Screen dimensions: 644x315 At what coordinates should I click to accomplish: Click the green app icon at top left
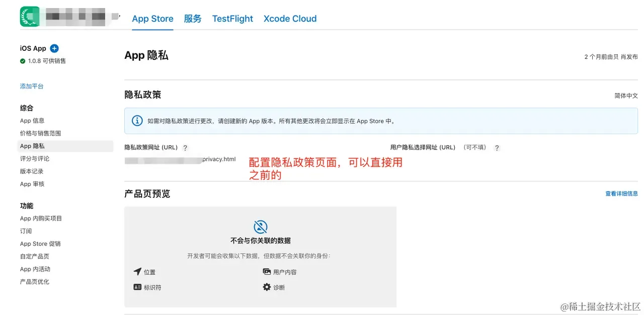(30, 17)
